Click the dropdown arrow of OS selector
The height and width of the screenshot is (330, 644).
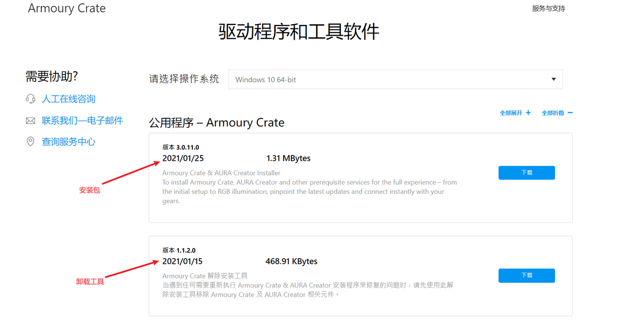tap(554, 79)
